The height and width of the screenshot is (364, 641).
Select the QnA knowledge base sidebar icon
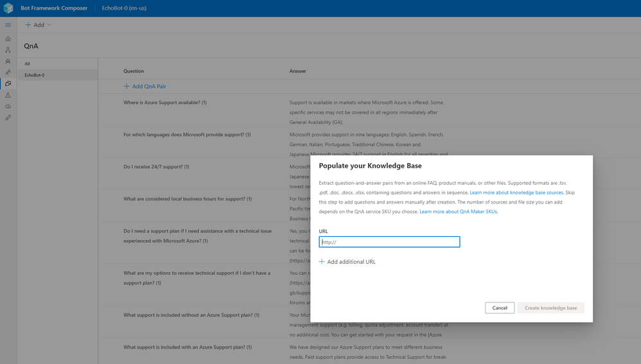pyautogui.click(x=8, y=83)
